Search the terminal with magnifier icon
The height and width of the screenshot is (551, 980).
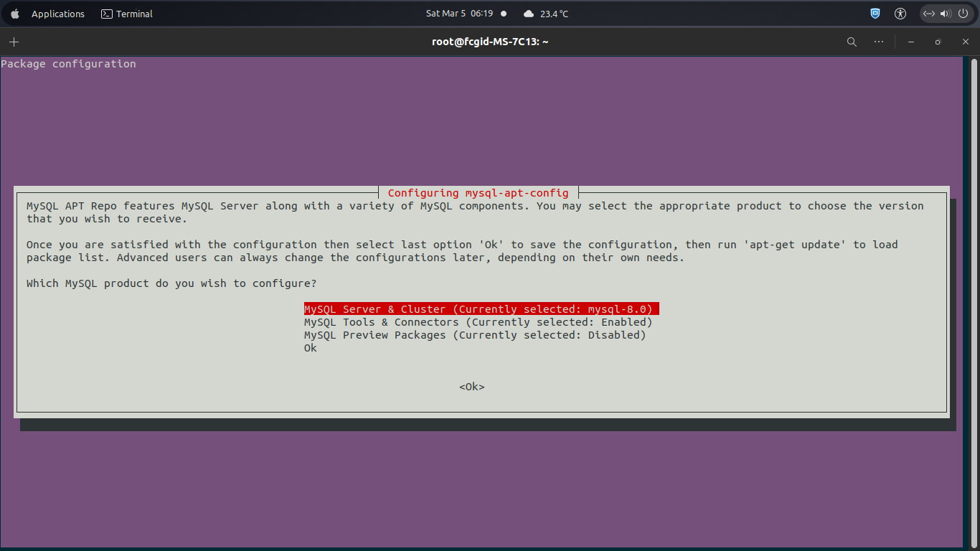(852, 42)
